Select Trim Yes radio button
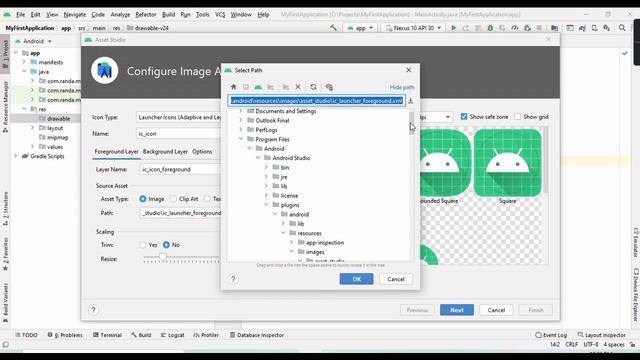640x360 pixels. click(142, 245)
